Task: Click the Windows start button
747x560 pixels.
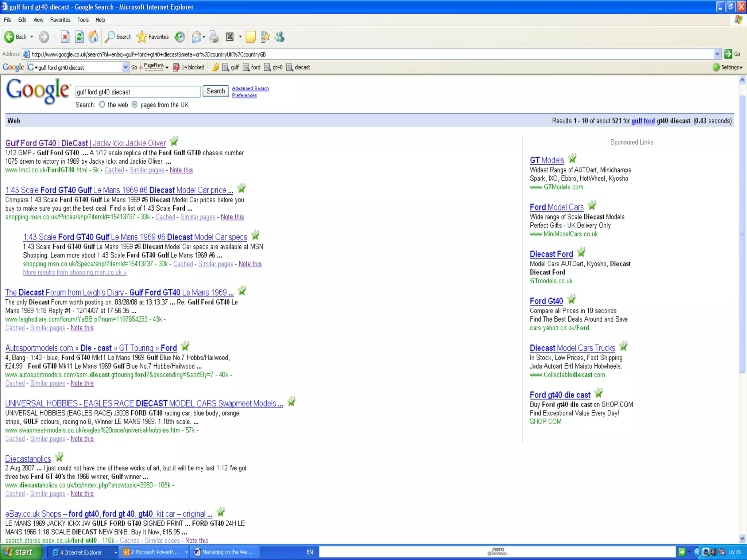Action: tap(21, 552)
